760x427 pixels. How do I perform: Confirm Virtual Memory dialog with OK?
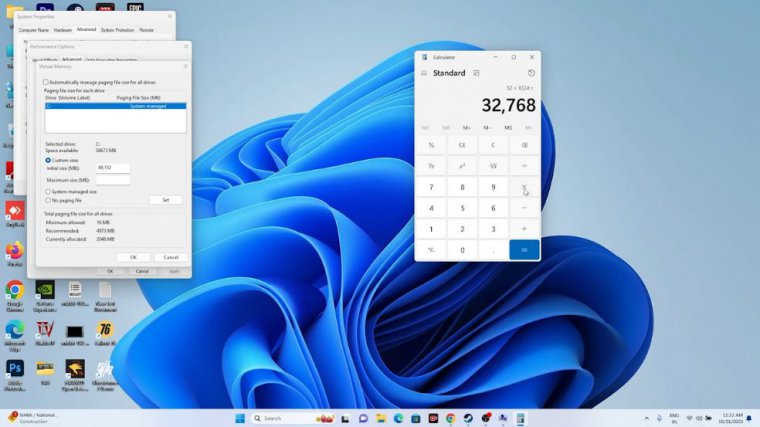coord(132,257)
